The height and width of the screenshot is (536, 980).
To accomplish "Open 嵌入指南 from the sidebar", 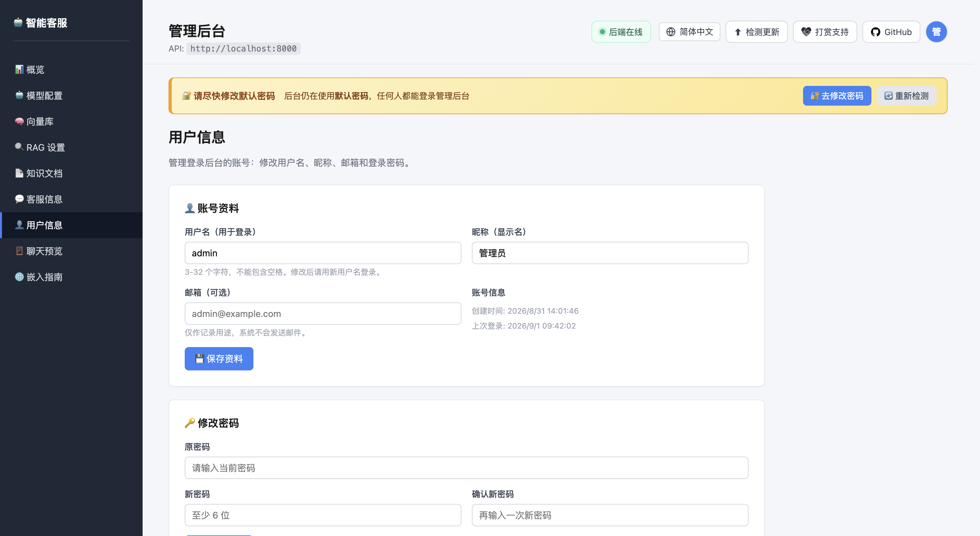I will coord(72,276).
